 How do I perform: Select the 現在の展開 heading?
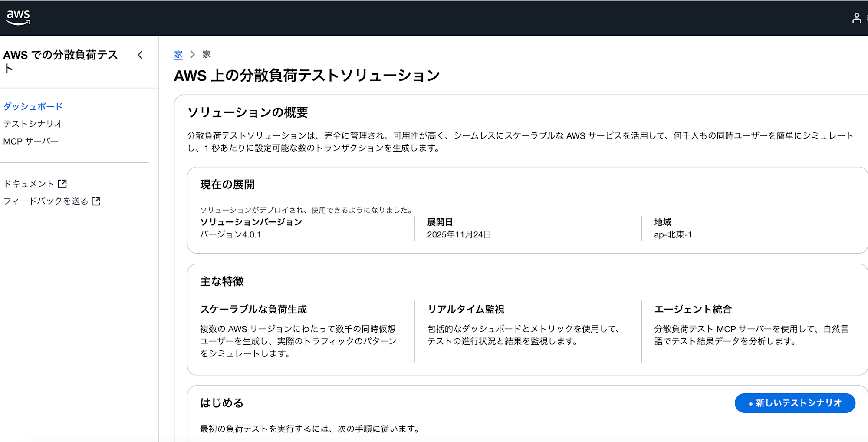[227, 185]
